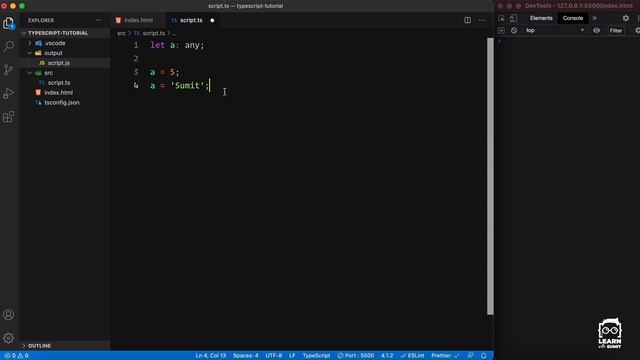Switch to the Elements tab in DevTools
Viewport: 640px width, 360px height.
[541, 18]
